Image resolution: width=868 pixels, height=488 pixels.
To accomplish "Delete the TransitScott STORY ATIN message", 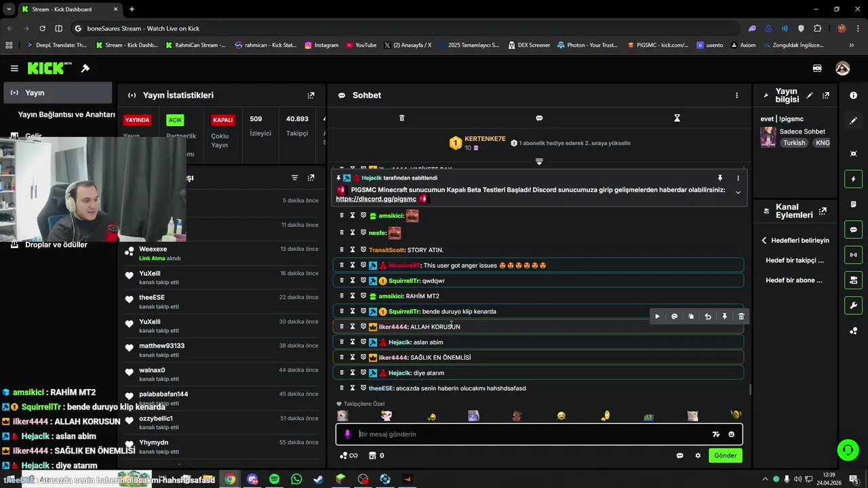I will [342, 250].
